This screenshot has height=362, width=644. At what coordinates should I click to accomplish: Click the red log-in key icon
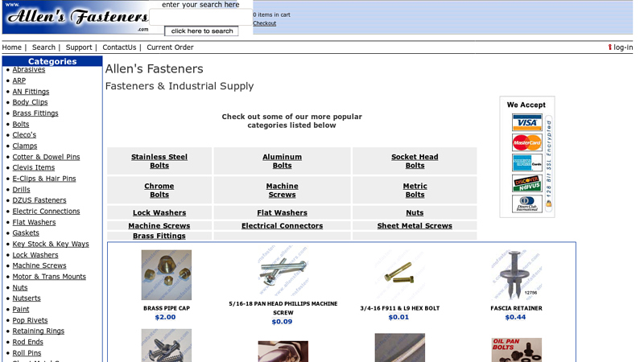tap(609, 47)
